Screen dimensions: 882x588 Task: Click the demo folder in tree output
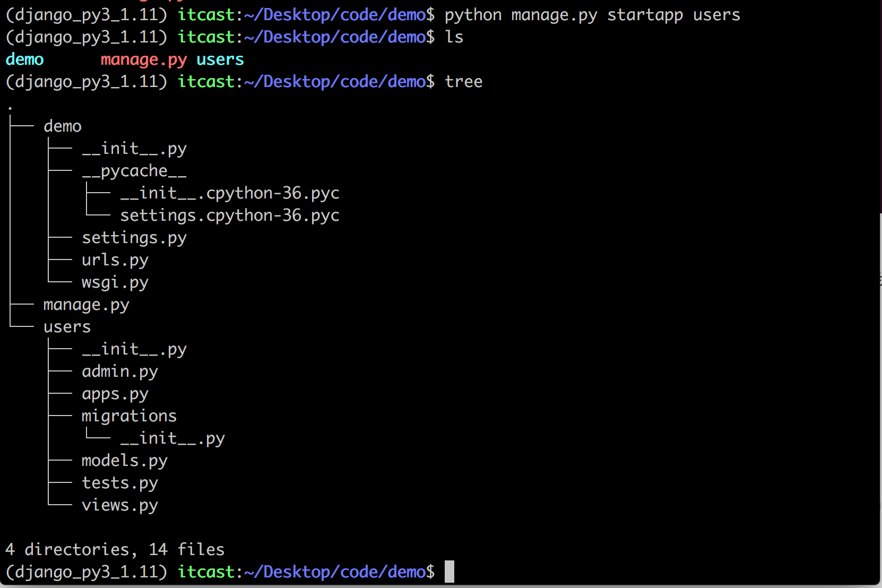63,126
